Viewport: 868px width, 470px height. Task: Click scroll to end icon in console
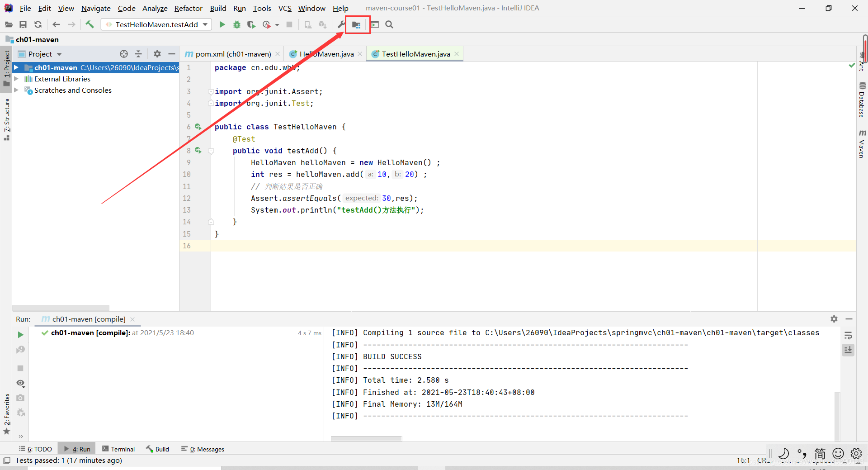coord(848,350)
